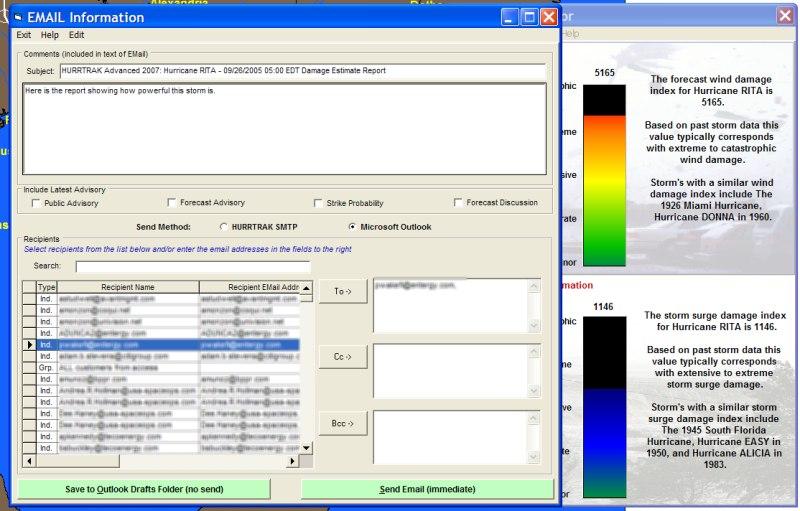The image size is (800, 511).
Task: Click the wind damage index color bar
Action: pyautogui.click(x=604, y=175)
